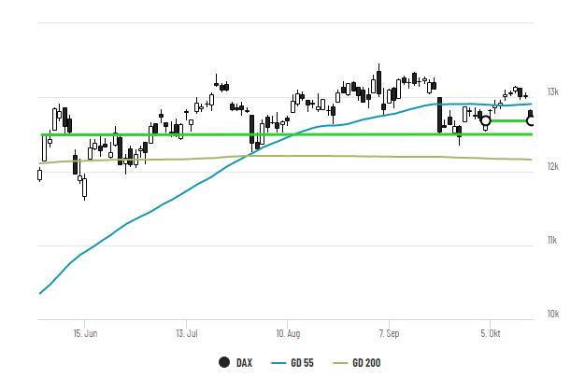Click the 13k price axis label

click(553, 91)
